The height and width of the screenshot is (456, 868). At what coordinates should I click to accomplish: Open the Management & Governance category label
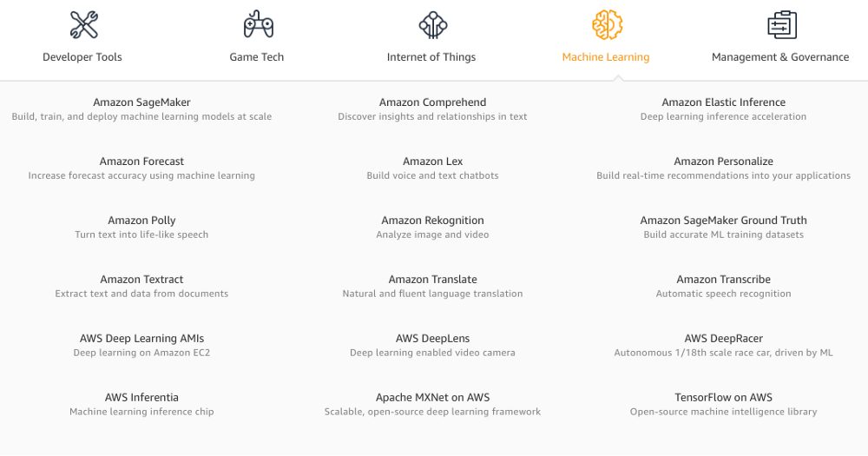[780, 57]
